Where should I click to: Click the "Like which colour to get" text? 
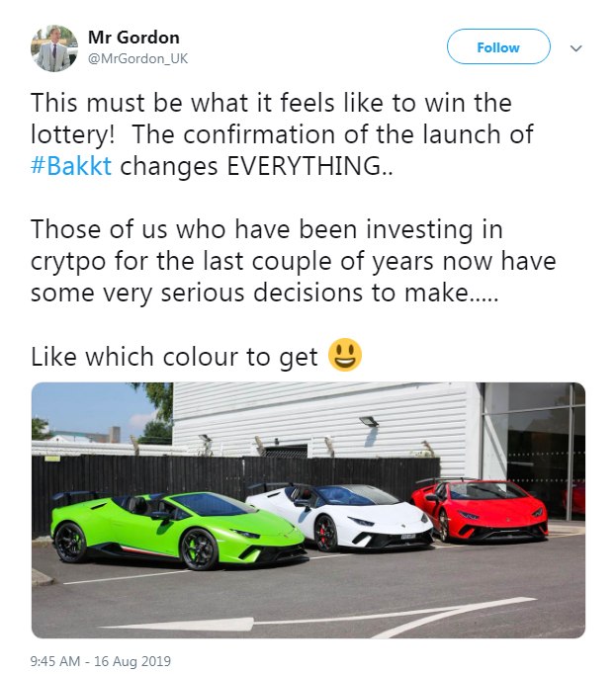coord(175,357)
